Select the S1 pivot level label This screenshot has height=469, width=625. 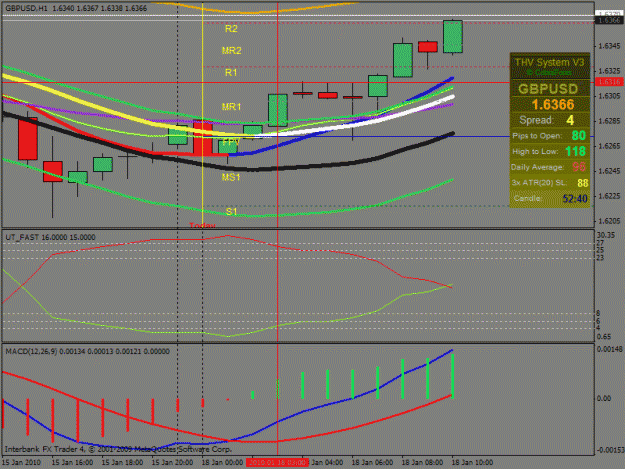231,212
